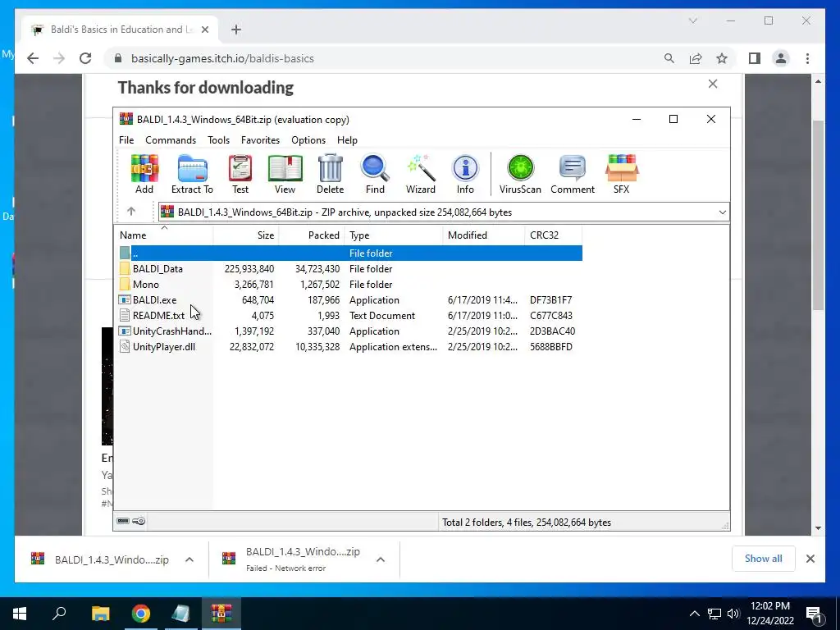
Task: Open the Commands menu
Action: (x=171, y=139)
